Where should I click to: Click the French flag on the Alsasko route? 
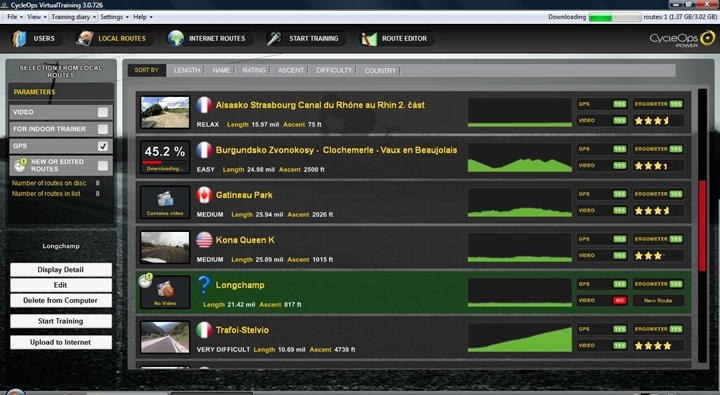(x=204, y=105)
